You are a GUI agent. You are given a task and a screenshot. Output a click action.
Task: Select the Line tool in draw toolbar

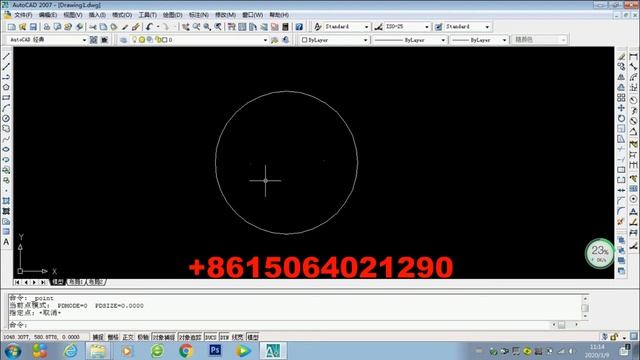pyautogui.click(x=6, y=56)
